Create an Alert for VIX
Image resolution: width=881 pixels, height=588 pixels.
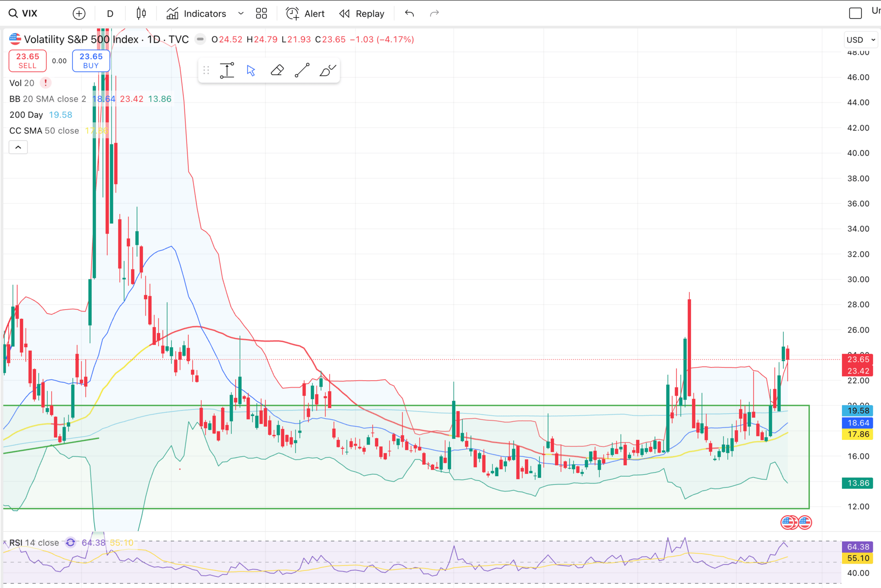[x=305, y=14]
